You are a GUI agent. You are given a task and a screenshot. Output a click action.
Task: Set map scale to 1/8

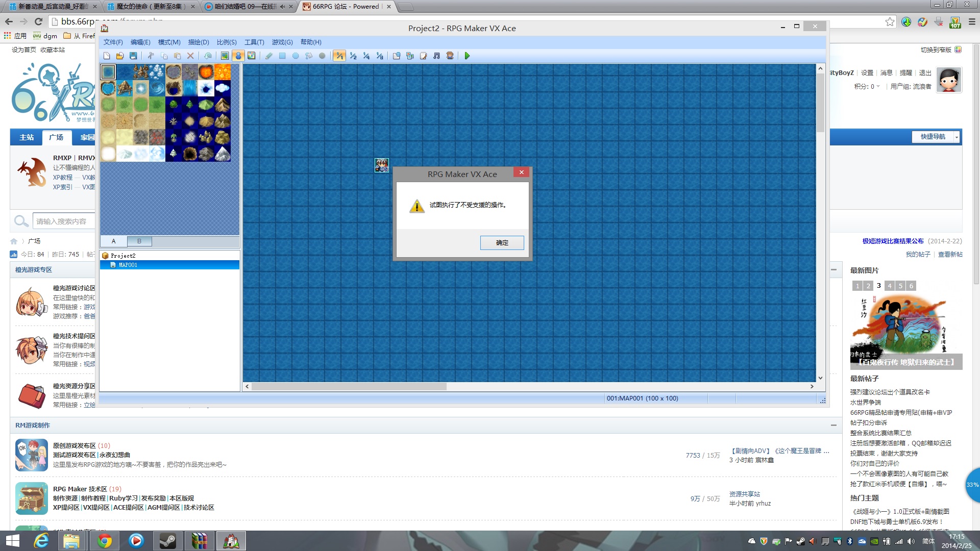click(x=379, y=56)
